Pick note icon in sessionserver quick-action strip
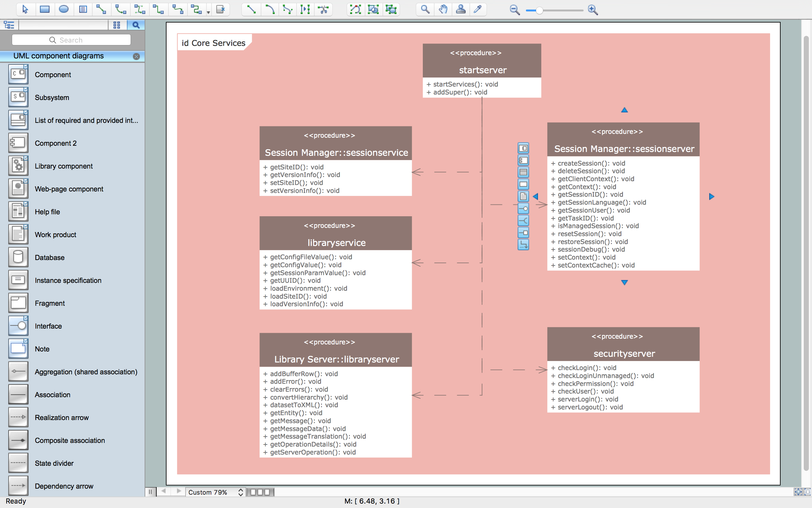Image resolution: width=812 pixels, height=508 pixels. 523,197
